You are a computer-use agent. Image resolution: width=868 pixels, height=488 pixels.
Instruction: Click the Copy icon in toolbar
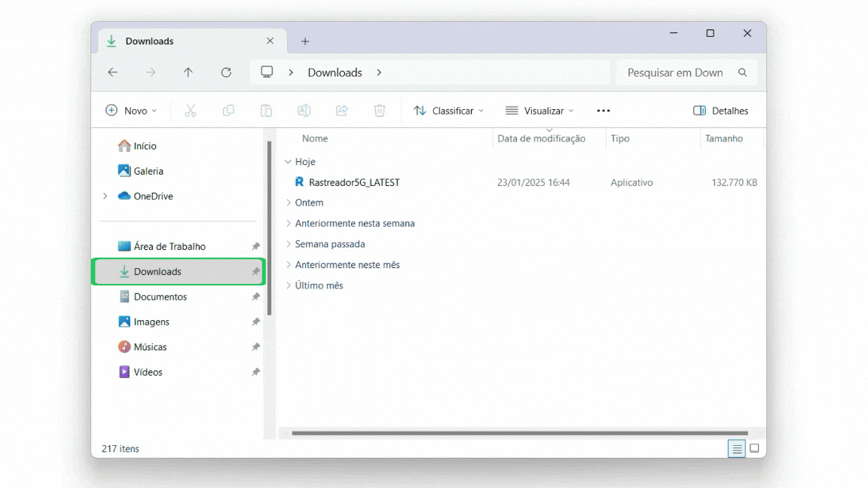tap(228, 111)
